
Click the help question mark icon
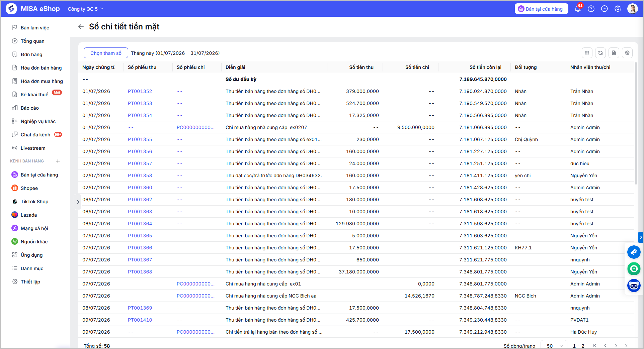(591, 9)
